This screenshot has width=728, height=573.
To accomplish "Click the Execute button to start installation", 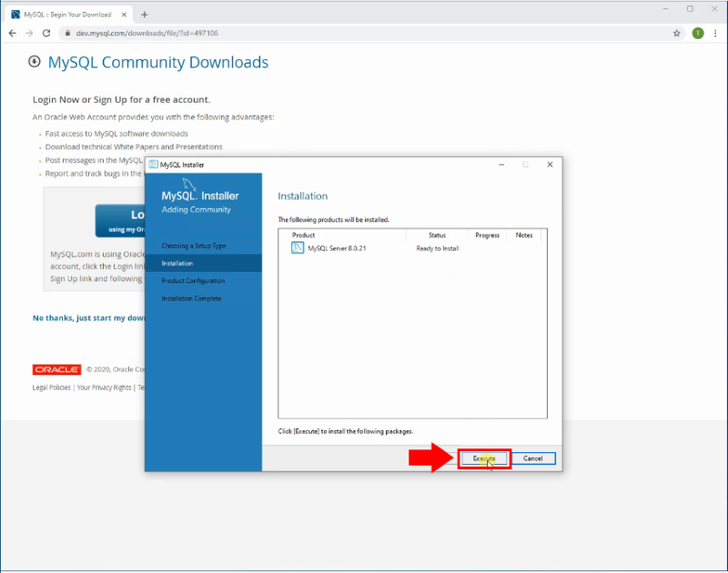I will coord(484,458).
